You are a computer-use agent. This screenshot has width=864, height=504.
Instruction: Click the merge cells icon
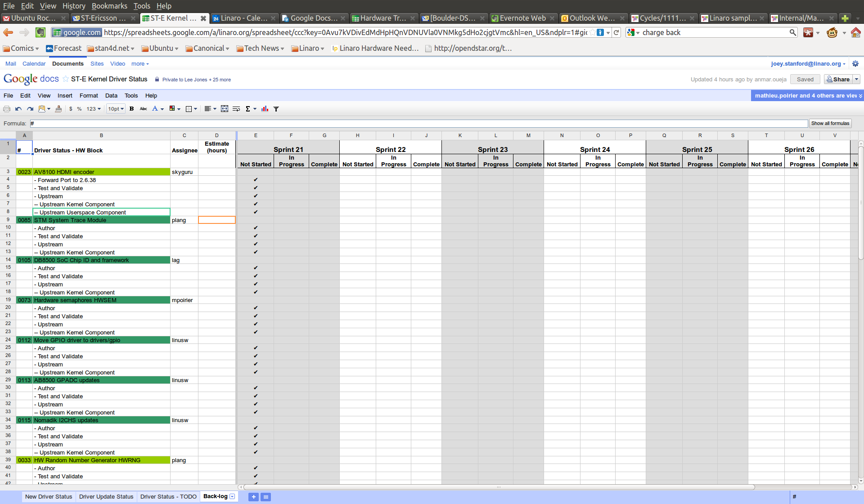click(x=225, y=109)
